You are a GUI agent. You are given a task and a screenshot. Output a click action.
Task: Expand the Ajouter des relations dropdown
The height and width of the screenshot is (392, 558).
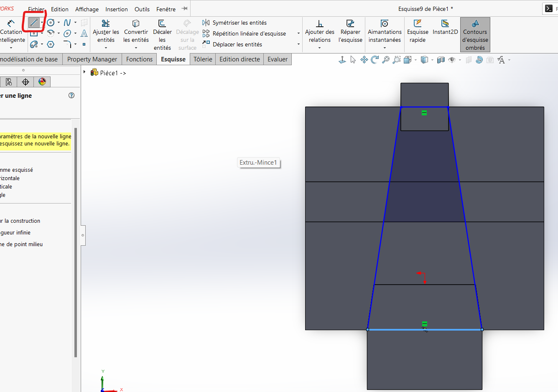click(320, 48)
